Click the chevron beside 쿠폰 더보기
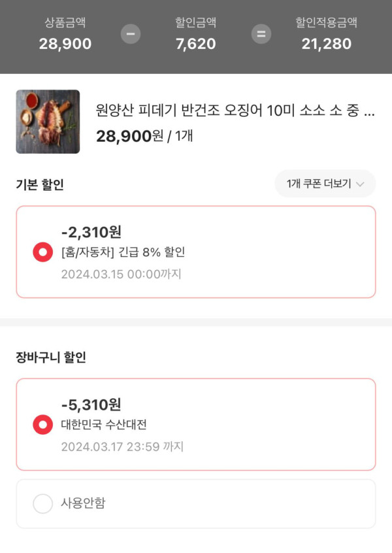Screen dimensions: 392x553 coord(360,184)
